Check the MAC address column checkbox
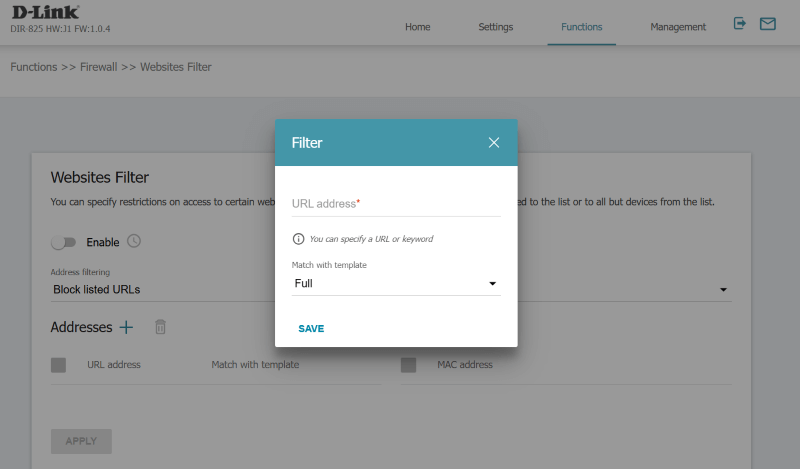Image resolution: width=800 pixels, height=469 pixels. [x=408, y=365]
